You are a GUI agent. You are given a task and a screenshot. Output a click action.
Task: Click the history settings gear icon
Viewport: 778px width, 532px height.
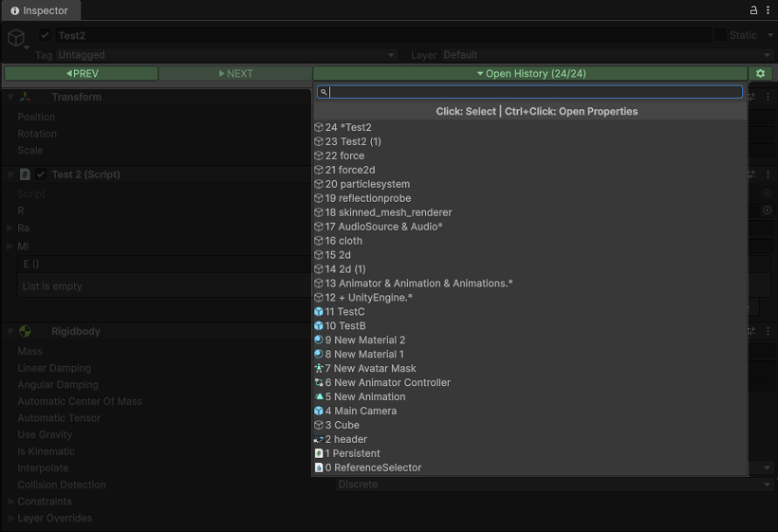pyautogui.click(x=760, y=73)
